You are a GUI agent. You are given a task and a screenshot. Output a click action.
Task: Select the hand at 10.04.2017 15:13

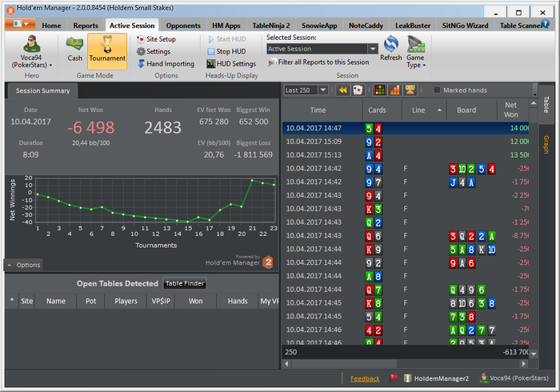click(406, 155)
